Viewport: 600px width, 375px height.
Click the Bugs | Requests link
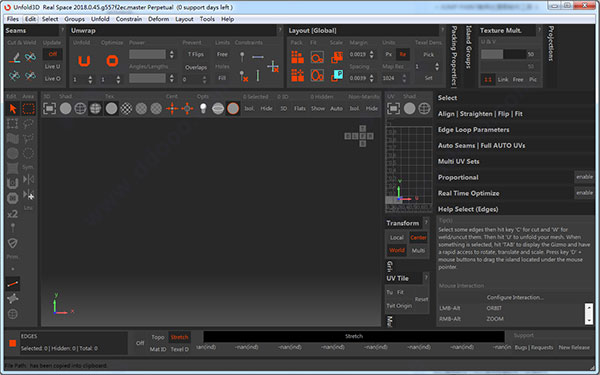(534, 347)
